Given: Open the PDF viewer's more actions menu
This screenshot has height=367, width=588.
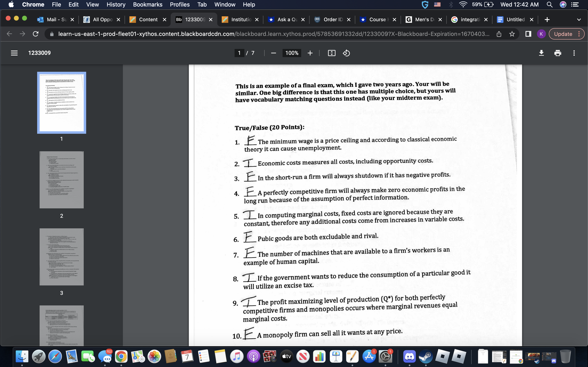Looking at the screenshot, I should pyautogui.click(x=574, y=53).
